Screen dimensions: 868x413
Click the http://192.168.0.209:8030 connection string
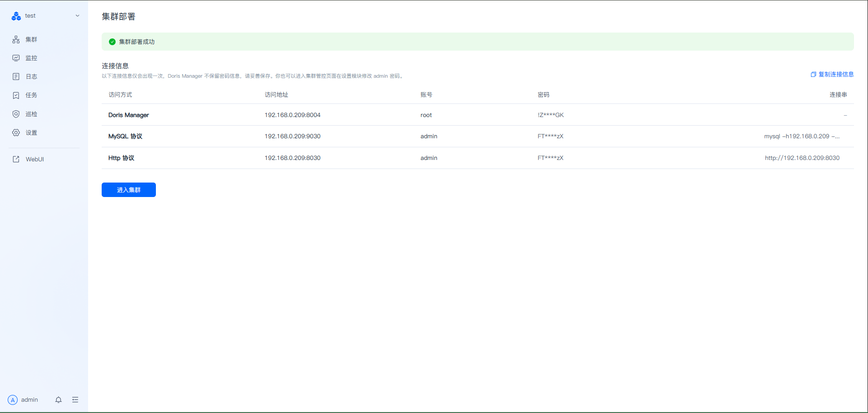click(x=802, y=158)
